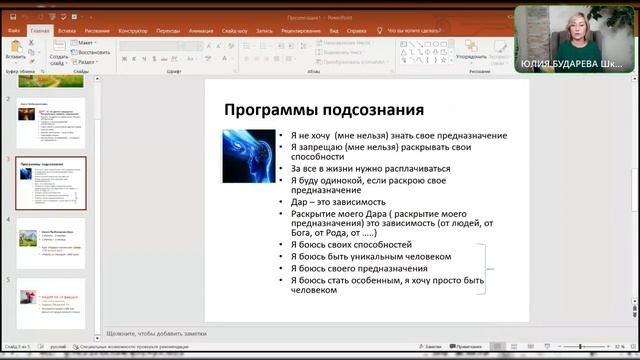Screen dimensions: 640x360
Task: Click the Заметки button in status bar
Action: pyautogui.click(x=430, y=347)
